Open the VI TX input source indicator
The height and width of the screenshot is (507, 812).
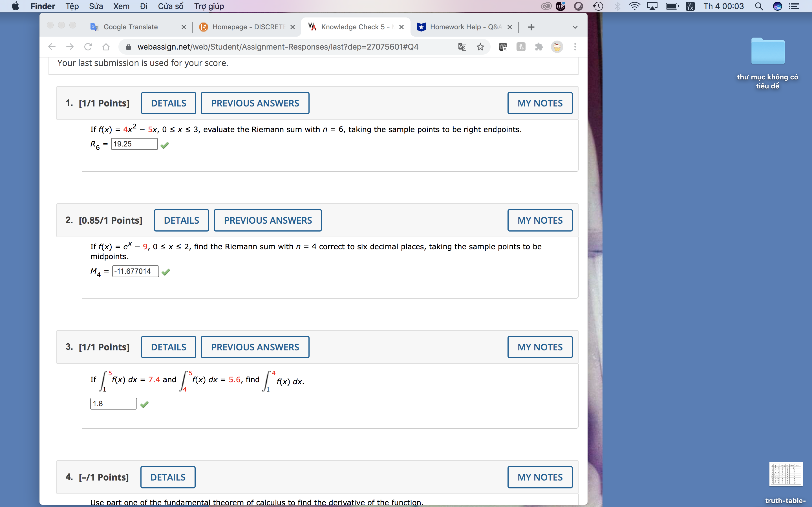click(x=690, y=6)
